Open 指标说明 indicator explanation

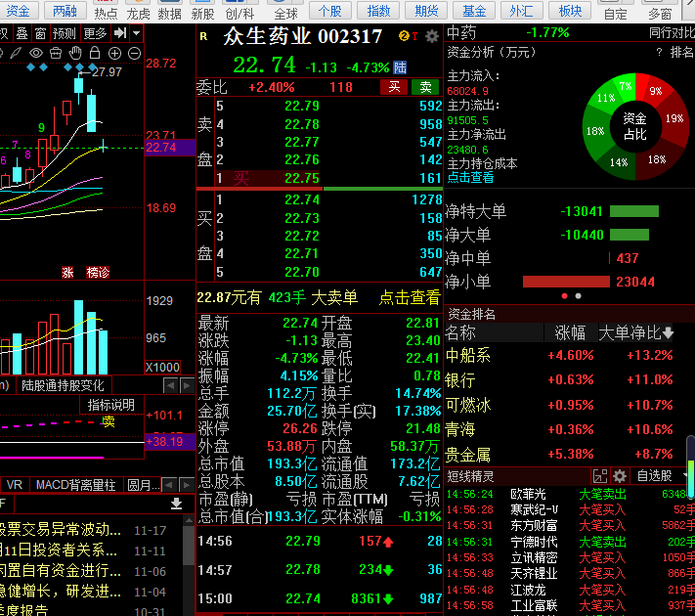tap(110, 405)
